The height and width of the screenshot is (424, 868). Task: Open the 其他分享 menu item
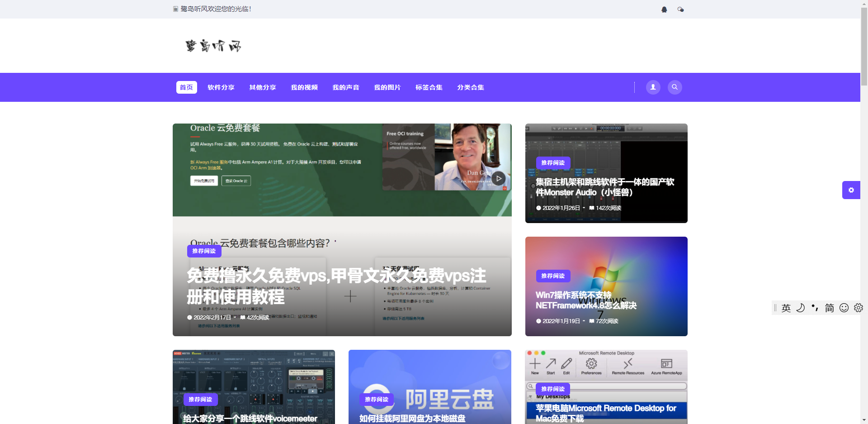[263, 87]
